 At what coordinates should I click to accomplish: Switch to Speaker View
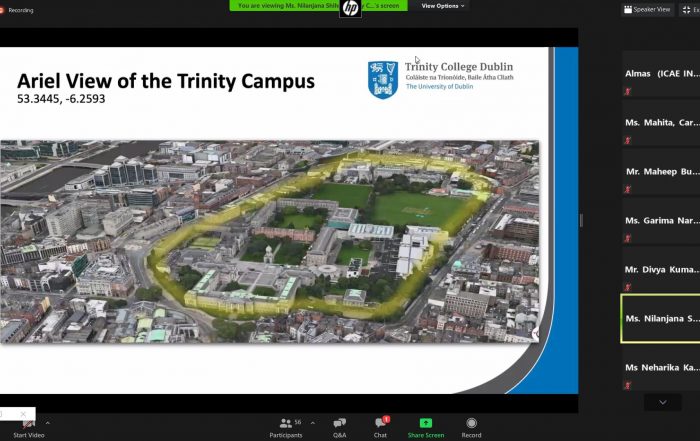point(647,9)
